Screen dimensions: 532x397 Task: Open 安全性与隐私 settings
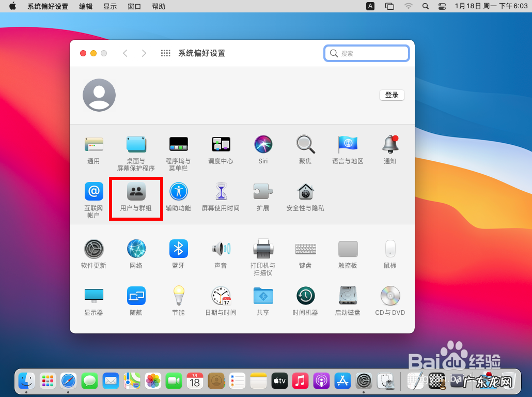click(x=305, y=192)
